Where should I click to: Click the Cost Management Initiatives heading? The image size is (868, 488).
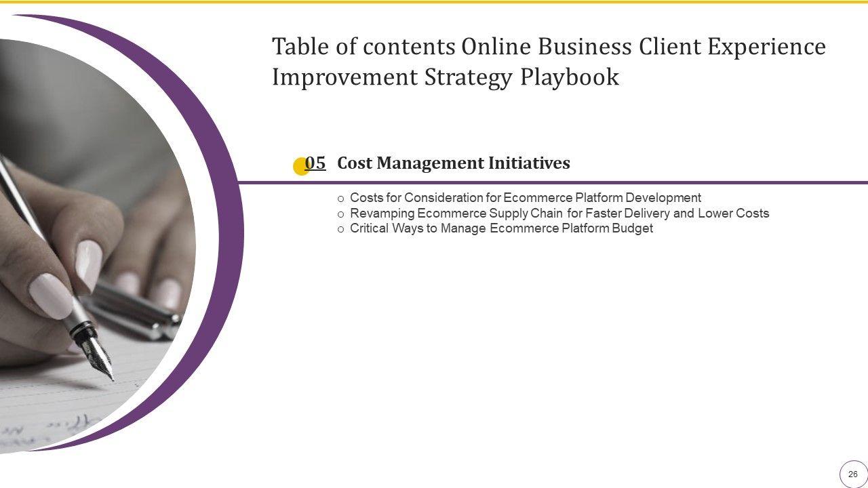[454, 163]
